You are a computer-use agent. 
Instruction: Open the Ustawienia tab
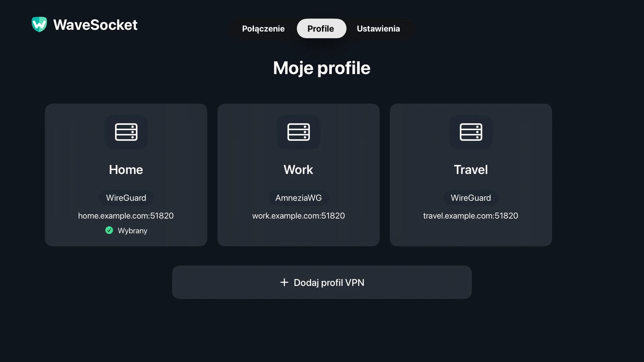[378, 28]
